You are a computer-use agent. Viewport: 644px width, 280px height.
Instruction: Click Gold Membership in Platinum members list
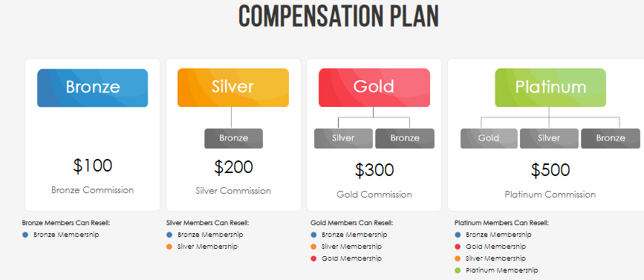pos(495,247)
